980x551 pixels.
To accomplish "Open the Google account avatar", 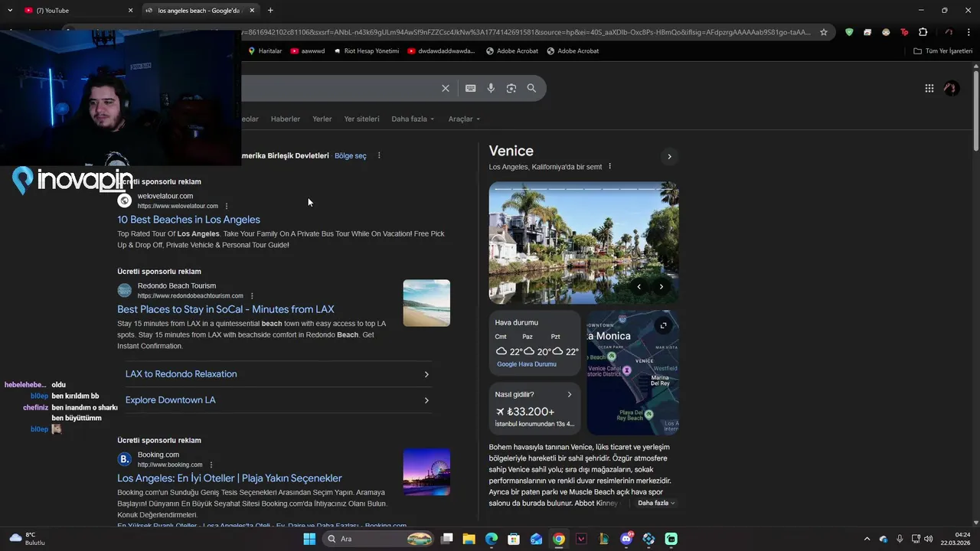I will point(952,88).
